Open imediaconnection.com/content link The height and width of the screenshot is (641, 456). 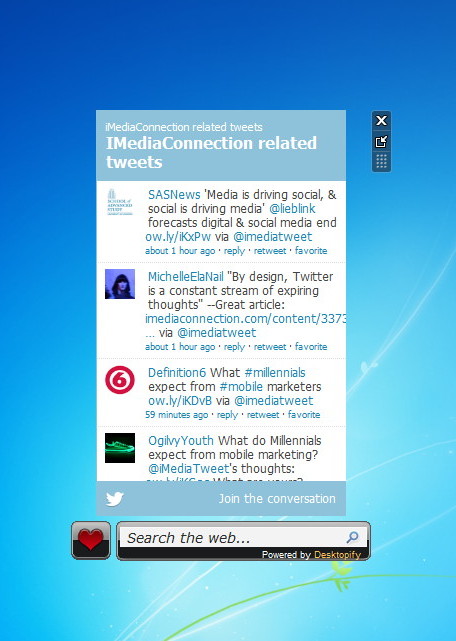(x=245, y=319)
